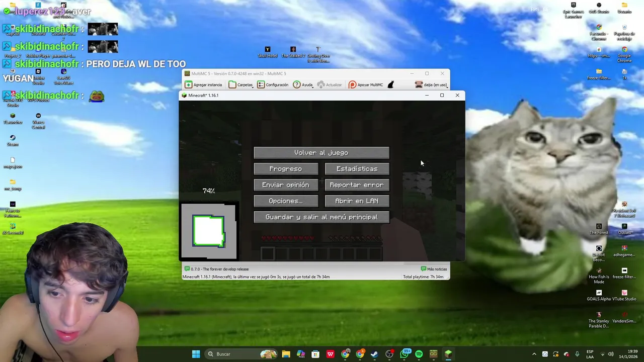Click Guardar y salir al menú principal
Viewport: 644px width, 362px height.
pyautogui.click(x=321, y=217)
